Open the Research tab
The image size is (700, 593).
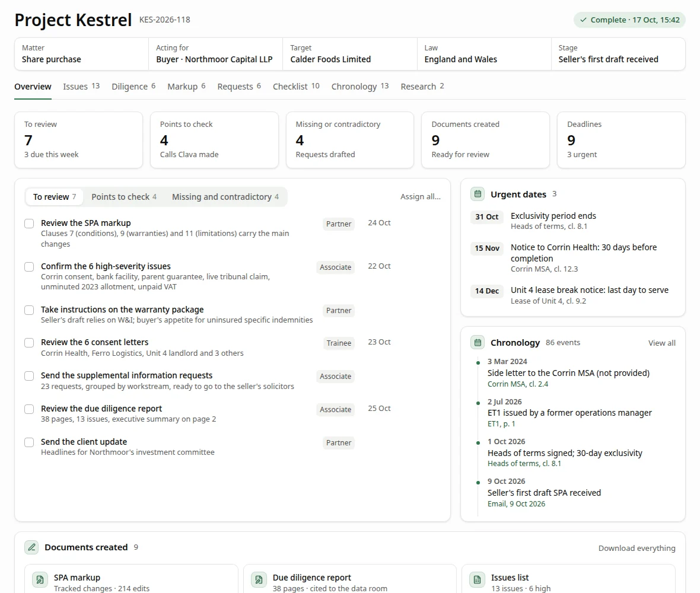[x=422, y=87]
